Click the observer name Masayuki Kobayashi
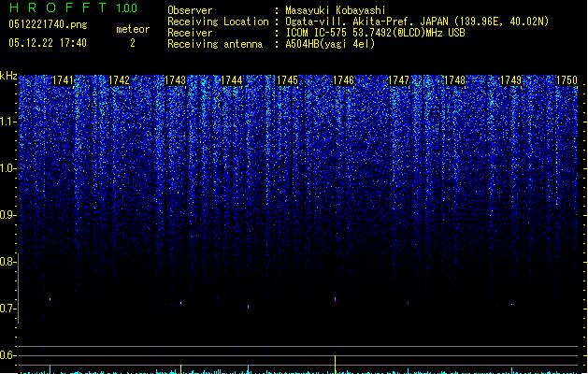The image size is (588, 374). click(x=336, y=10)
